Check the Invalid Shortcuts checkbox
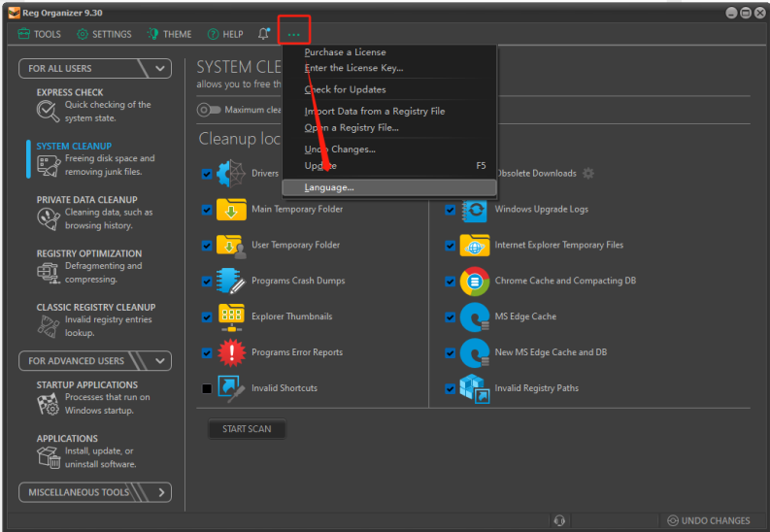 pyautogui.click(x=207, y=388)
